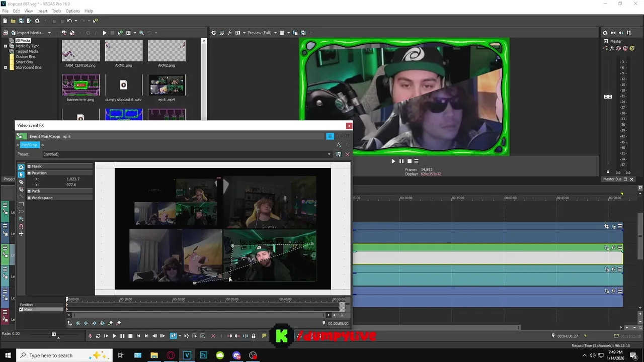Create a new project with toolbar icon
Screen dimensions: 644x362
tap(5, 21)
